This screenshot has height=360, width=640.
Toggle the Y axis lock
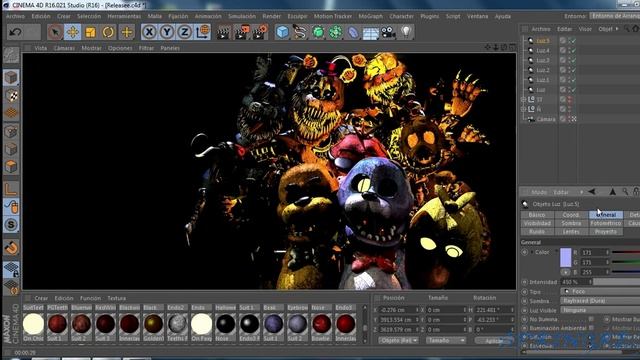[x=167, y=32]
